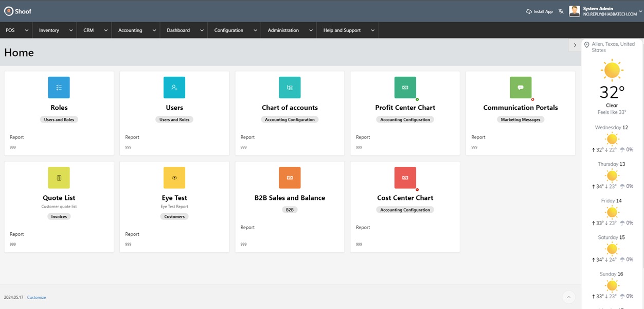Open the Chart of accounts tile icon
The width and height of the screenshot is (644, 309).
coord(290,88)
